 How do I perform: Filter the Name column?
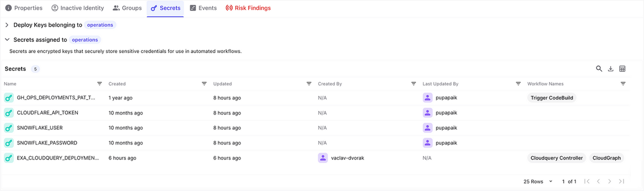[x=99, y=83]
